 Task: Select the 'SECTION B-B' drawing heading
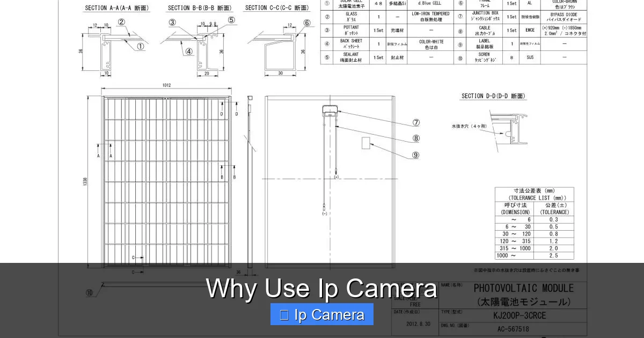coord(200,8)
